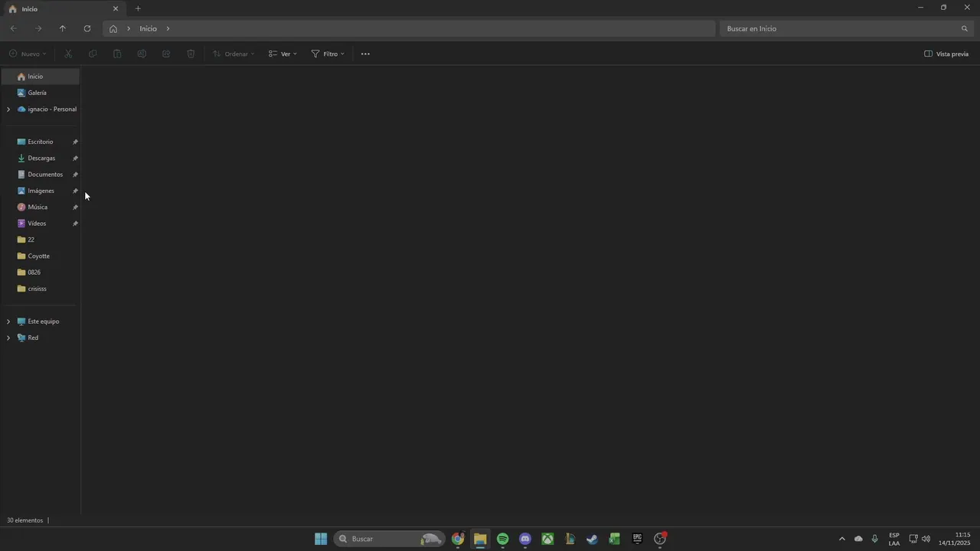Click the magnifier icon in search box
The width and height of the screenshot is (980, 551).
click(965, 28)
